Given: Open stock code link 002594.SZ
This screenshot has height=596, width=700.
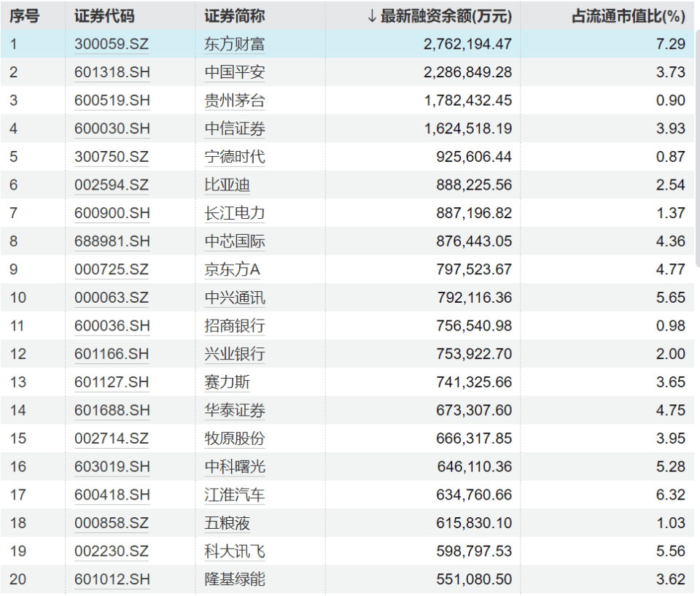Looking at the screenshot, I should click(112, 185).
